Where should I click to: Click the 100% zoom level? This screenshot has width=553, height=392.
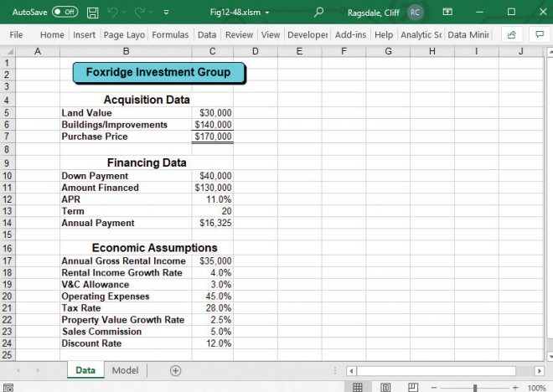tap(536, 388)
